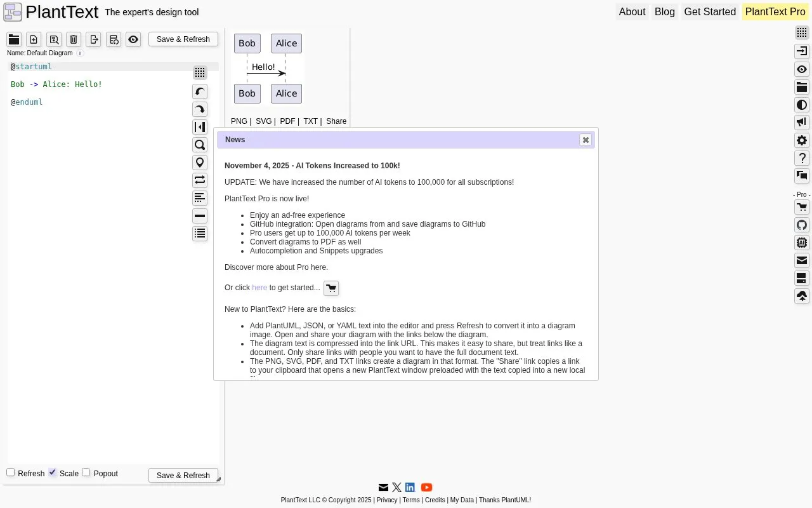Open the YouTube icon in the footer
The height and width of the screenshot is (508, 812).
426,488
